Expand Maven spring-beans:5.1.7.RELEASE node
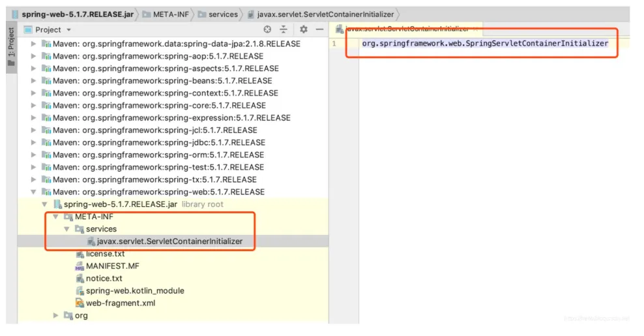Image resolution: width=644 pixels, height=336 pixels. point(34,81)
